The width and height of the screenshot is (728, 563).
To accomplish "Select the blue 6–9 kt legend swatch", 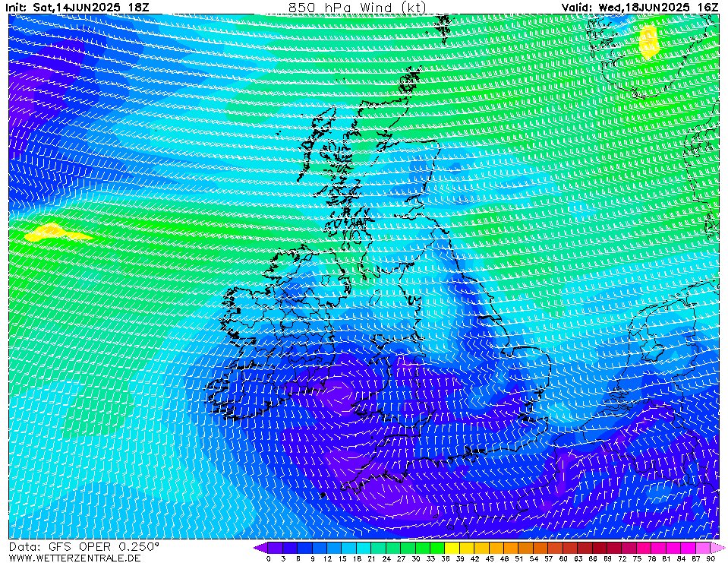I will pos(305,548).
